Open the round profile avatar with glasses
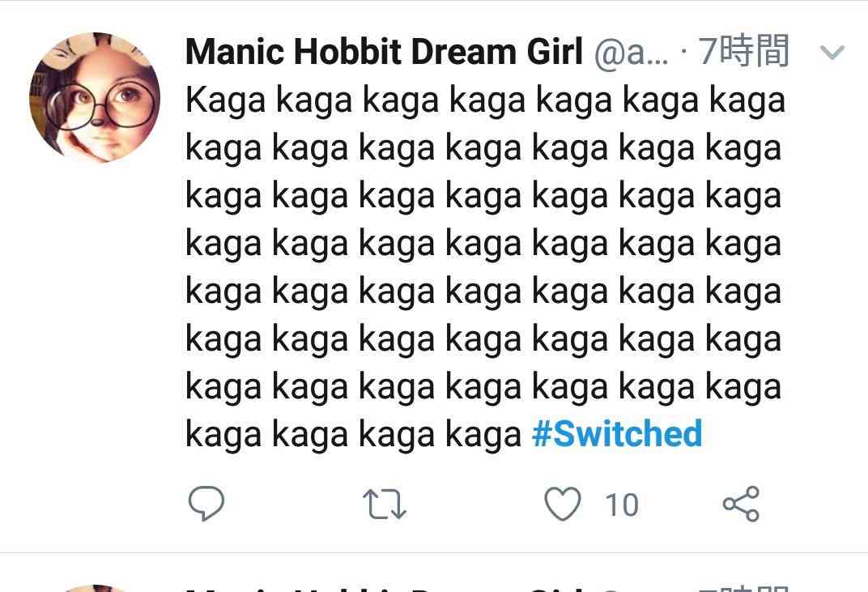868x592 pixels. tap(94, 97)
